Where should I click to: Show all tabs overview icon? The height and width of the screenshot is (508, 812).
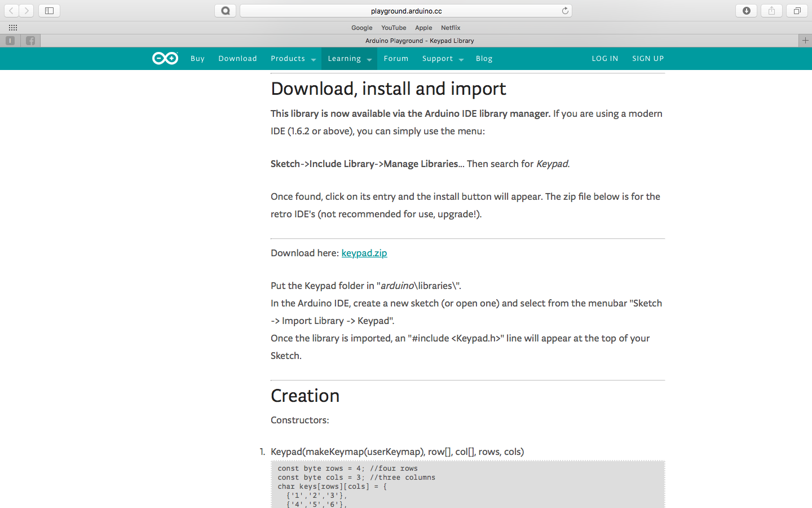coord(797,11)
